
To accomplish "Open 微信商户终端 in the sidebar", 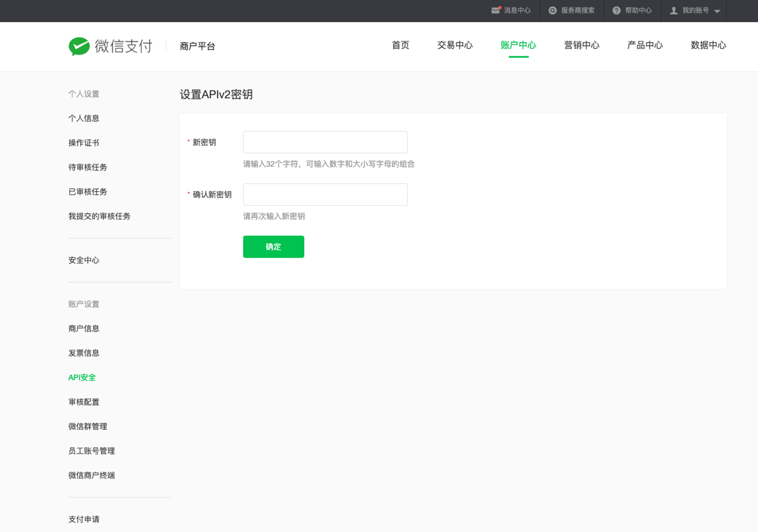I will tap(91, 475).
